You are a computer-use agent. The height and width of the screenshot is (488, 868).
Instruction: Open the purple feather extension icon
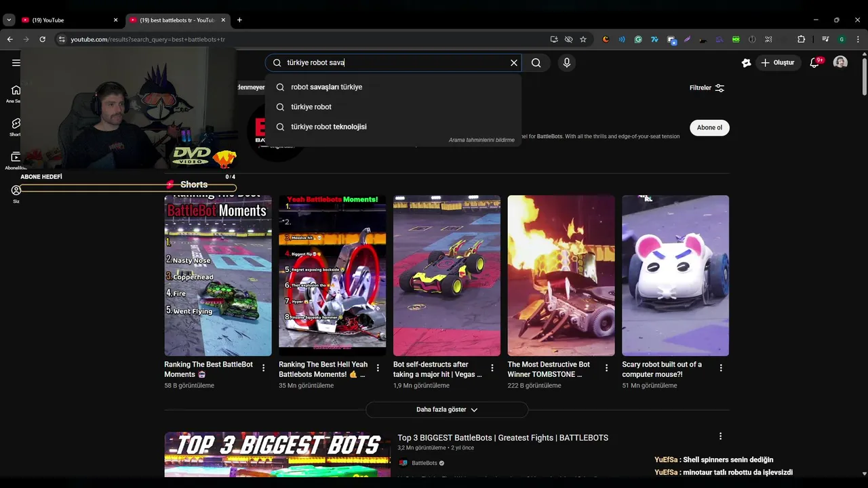point(687,39)
